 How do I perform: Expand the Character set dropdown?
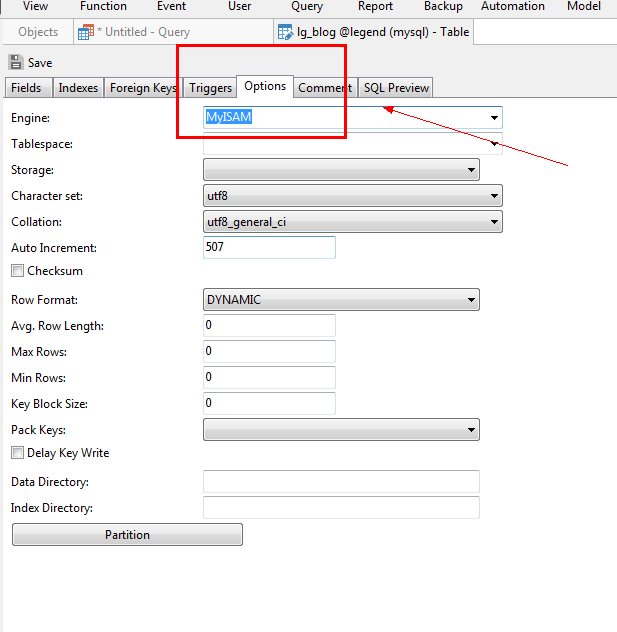tap(494, 196)
